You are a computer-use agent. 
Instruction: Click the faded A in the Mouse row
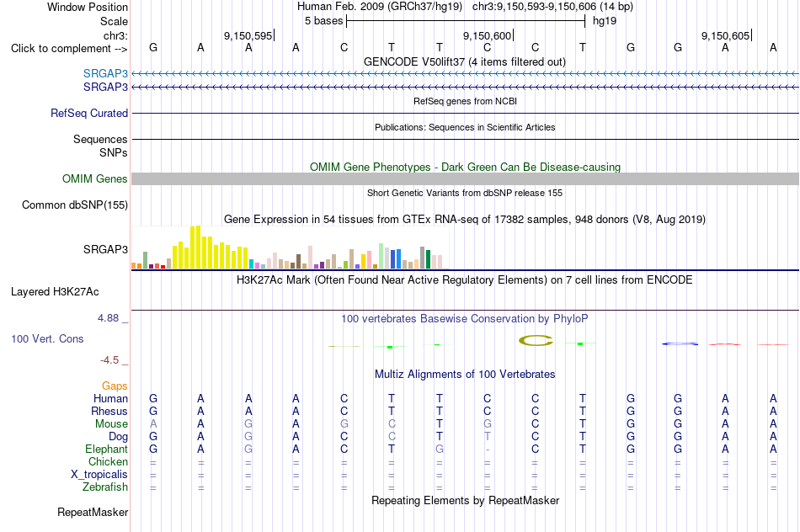pyautogui.click(x=153, y=424)
